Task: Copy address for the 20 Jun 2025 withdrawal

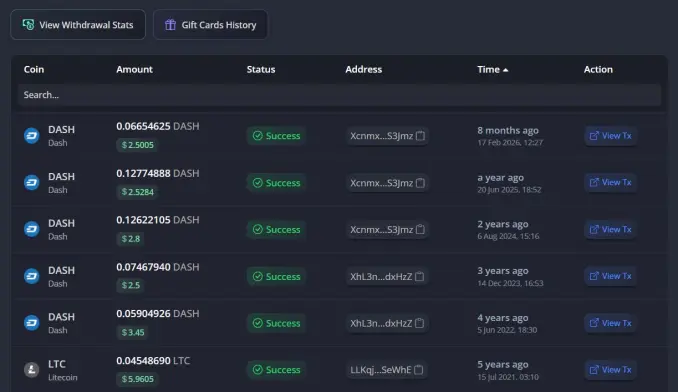Action: [420, 183]
